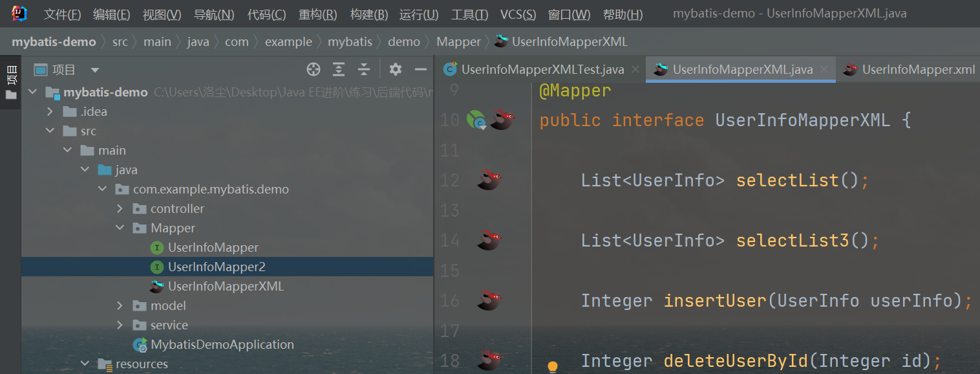
Task: Click the expand all icon
Action: point(339,70)
